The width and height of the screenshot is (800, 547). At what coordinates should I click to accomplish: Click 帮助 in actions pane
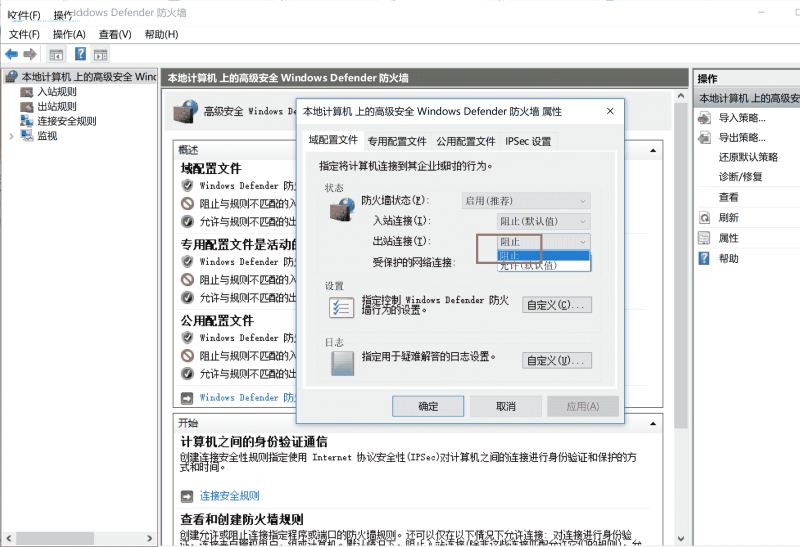pos(728,258)
